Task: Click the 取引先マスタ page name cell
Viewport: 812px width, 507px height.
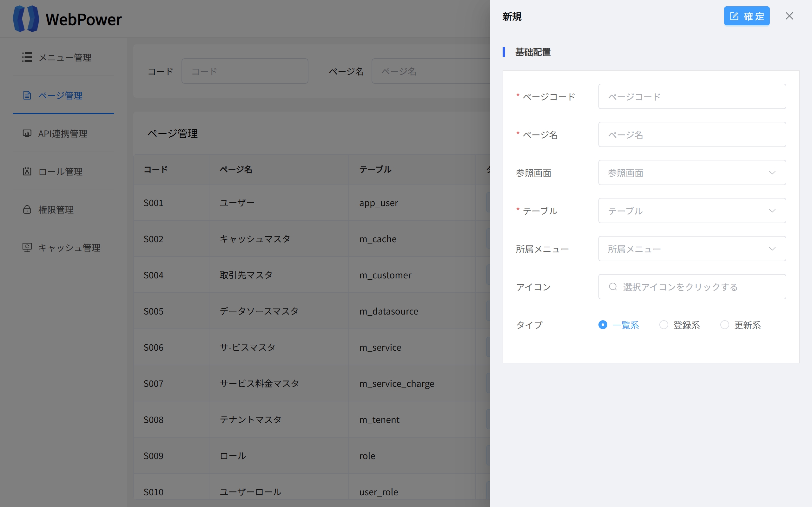Action: (x=279, y=275)
